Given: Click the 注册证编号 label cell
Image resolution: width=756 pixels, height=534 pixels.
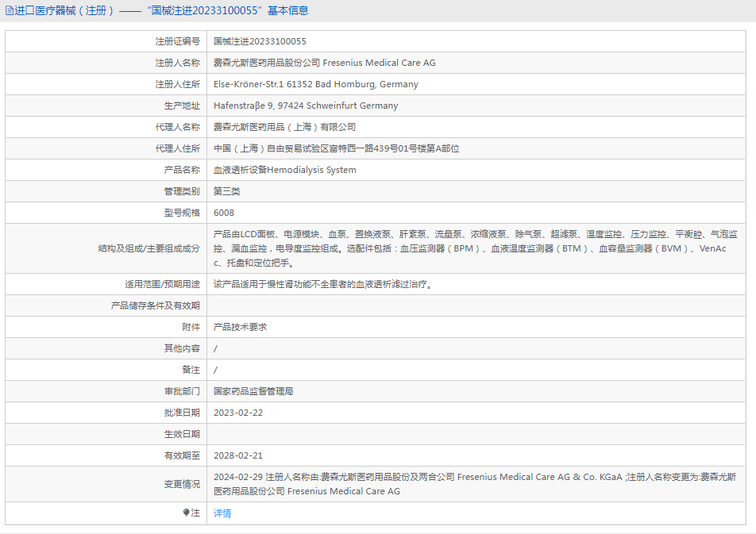Looking at the screenshot, I should [106, 41].
